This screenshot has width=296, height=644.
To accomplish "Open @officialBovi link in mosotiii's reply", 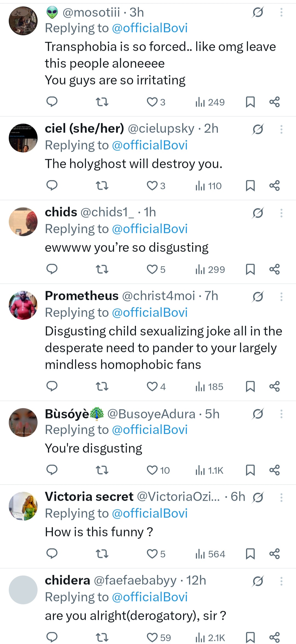I will (150, 28).
